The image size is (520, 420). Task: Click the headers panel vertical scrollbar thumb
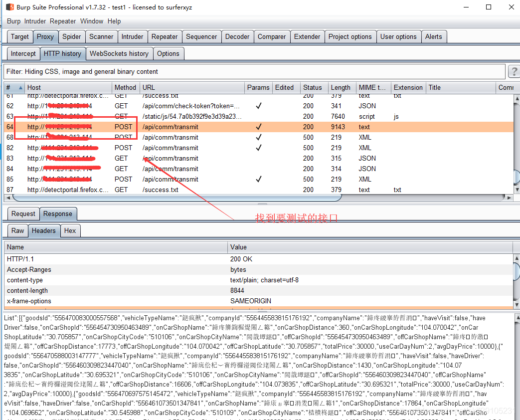pos(517,271)
